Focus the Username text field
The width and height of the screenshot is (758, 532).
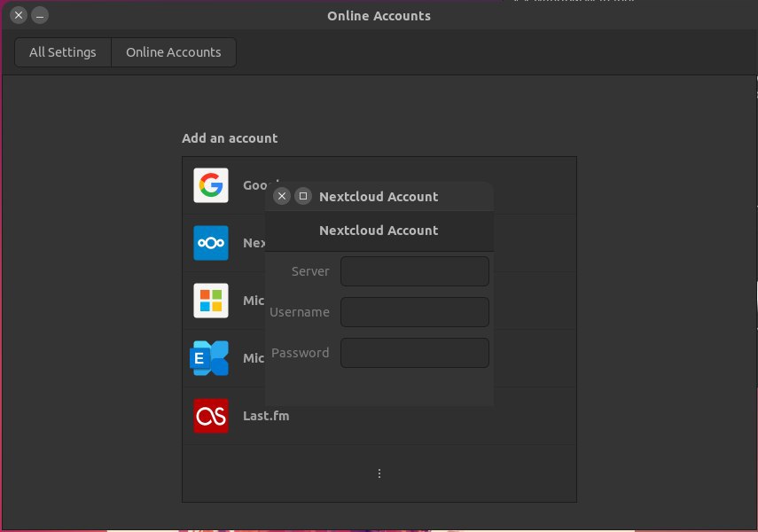pyautogui.click(x=415, y=312)
